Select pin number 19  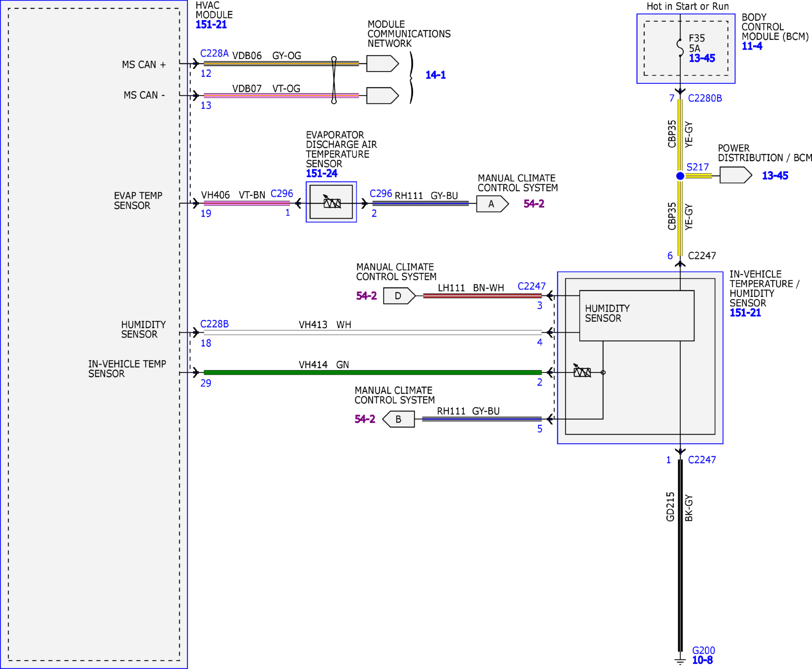206,214
